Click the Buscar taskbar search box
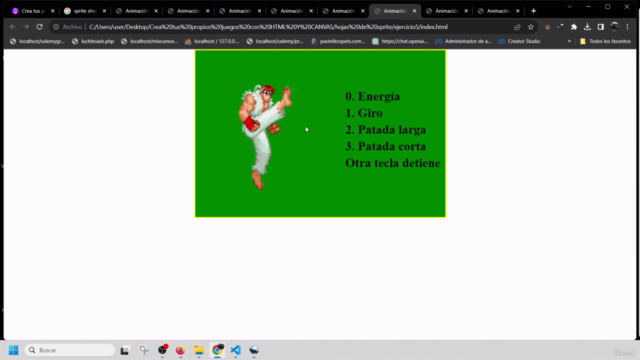Screen dimensions: 640x360 [x=70, y=350]
